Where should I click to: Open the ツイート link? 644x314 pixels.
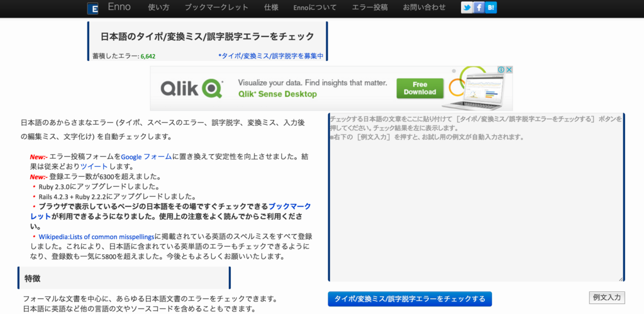pos(94,167)
